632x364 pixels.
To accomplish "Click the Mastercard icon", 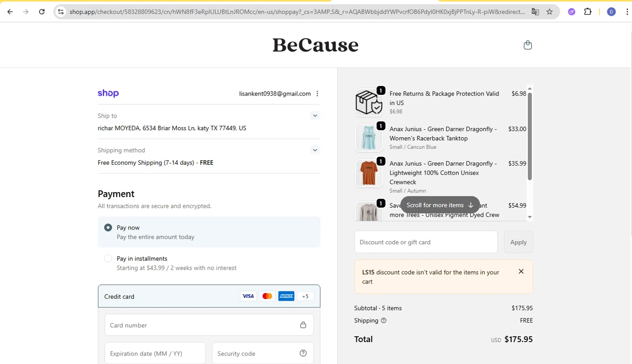I will click(267, 296).
